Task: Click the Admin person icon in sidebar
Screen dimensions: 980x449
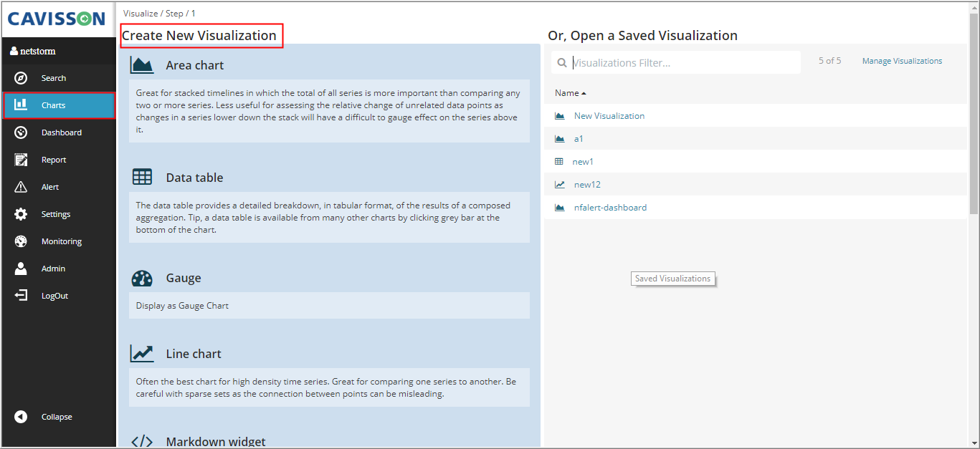Action: [x=21, y=269]
